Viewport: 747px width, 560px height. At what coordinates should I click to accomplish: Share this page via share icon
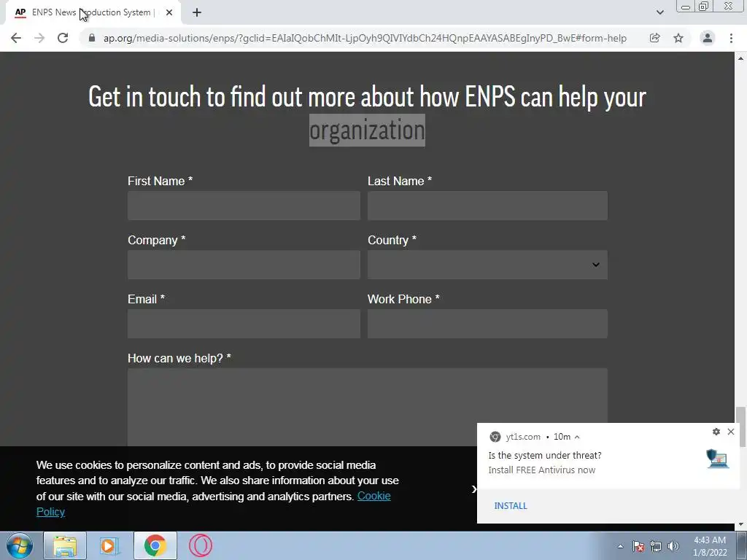(655, 38)
